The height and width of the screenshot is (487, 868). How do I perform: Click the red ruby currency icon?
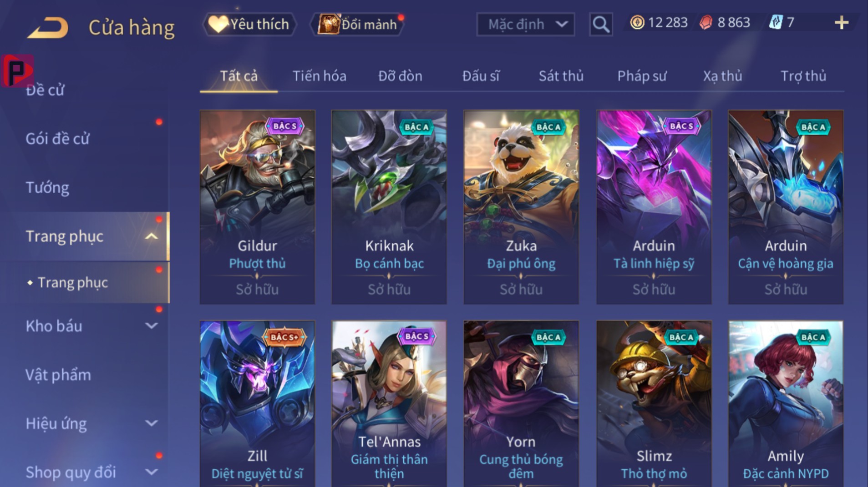pos(706,22)
